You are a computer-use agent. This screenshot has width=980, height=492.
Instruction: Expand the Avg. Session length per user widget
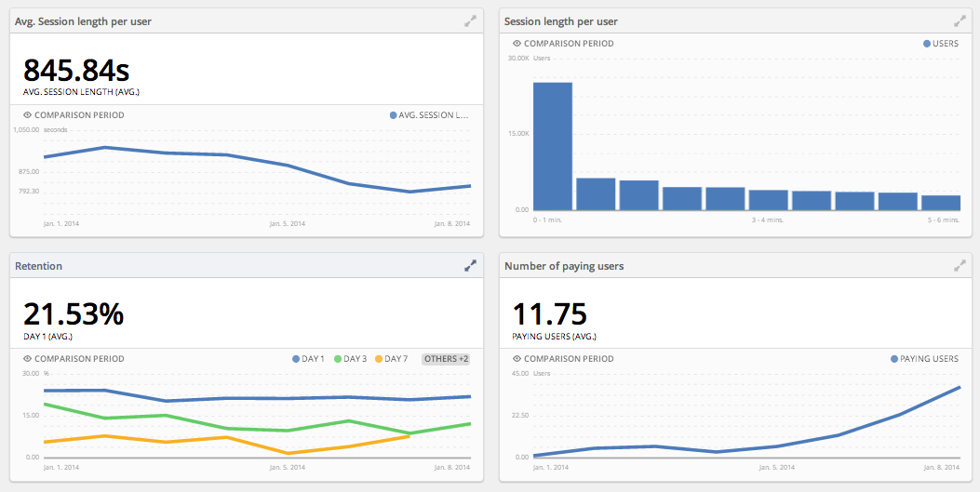(470, 20)
